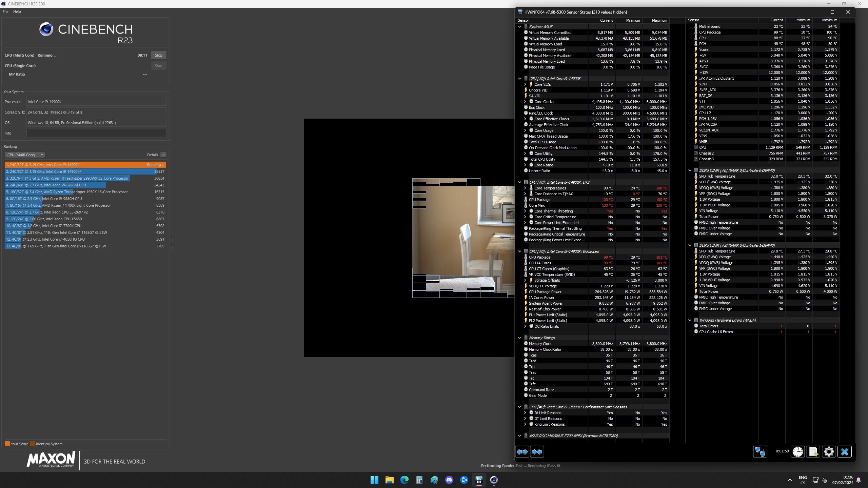Open HWiNFO sensor settings gear icon
868x488 pixels.
(829, 452)
